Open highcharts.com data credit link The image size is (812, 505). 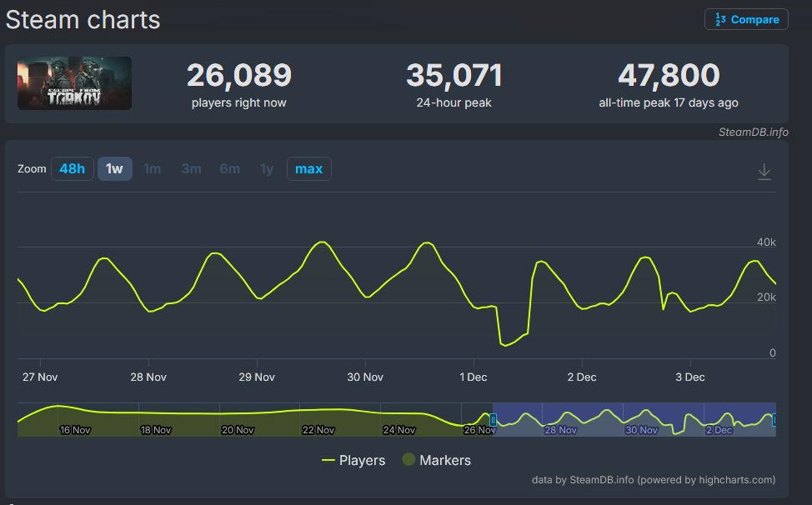[x=654, y=480]
